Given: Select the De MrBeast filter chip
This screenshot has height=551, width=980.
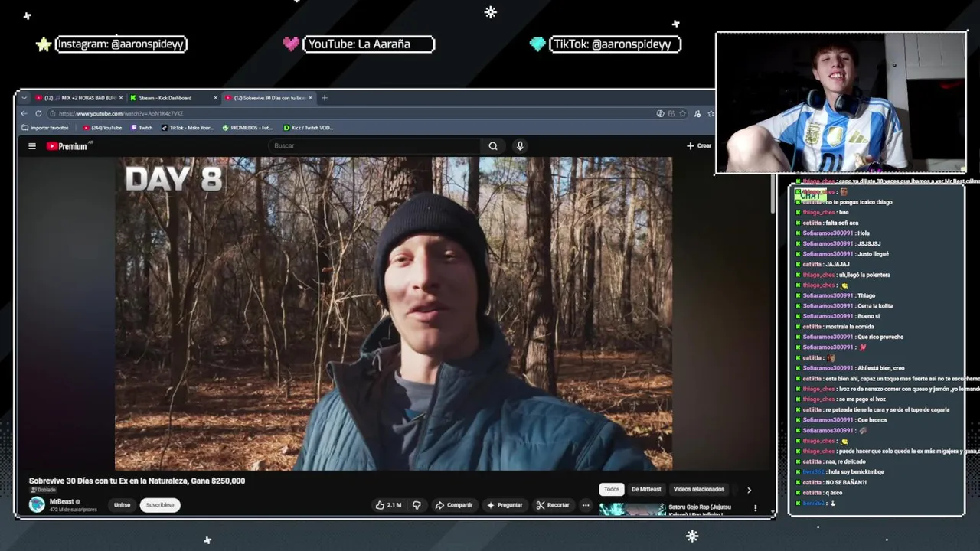Looking at the screenshot, I should (x=646, y=489).
